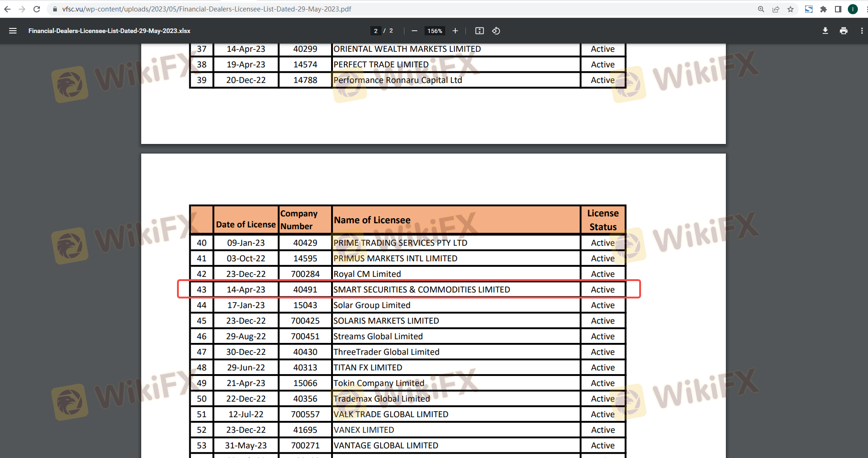This screenshot has height=458, width=868.
Task: Click the current page number field
Action: pyautogui.click(x=376, y=31)
